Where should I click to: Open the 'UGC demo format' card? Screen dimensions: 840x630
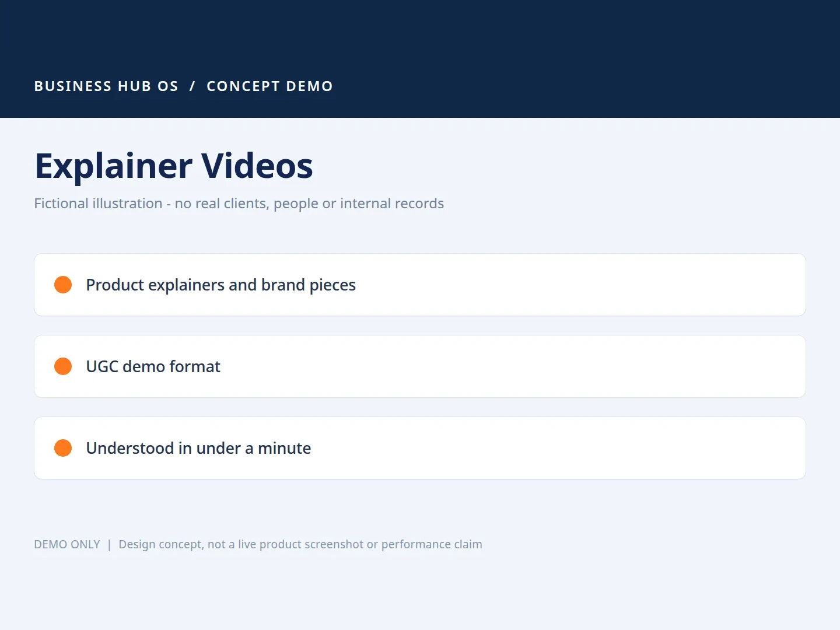click(420, 366)
